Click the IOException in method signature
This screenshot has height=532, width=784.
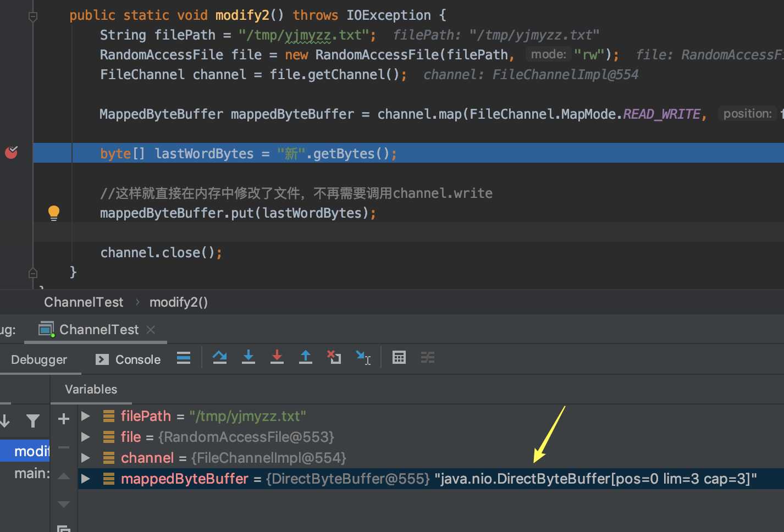coord(389,15)
